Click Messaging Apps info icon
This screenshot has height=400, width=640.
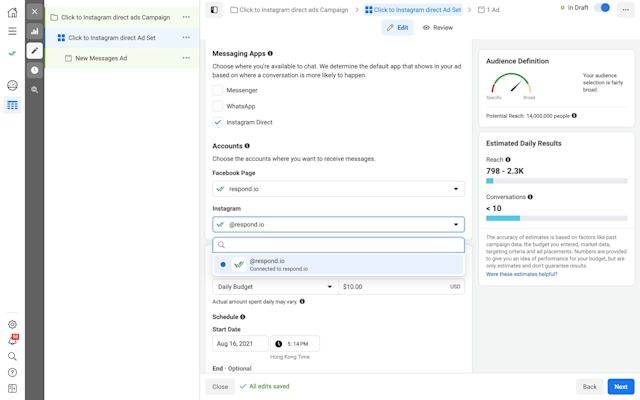point(270,53)
